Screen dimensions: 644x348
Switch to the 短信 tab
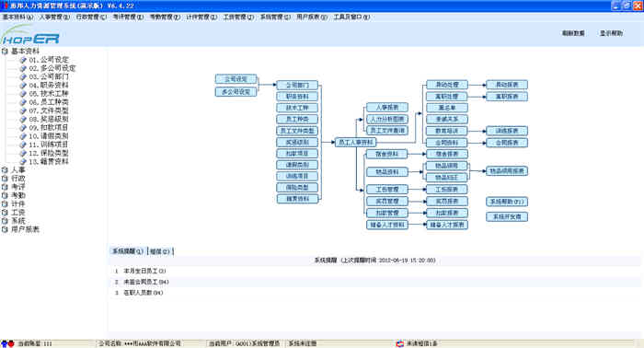(160, 251)
